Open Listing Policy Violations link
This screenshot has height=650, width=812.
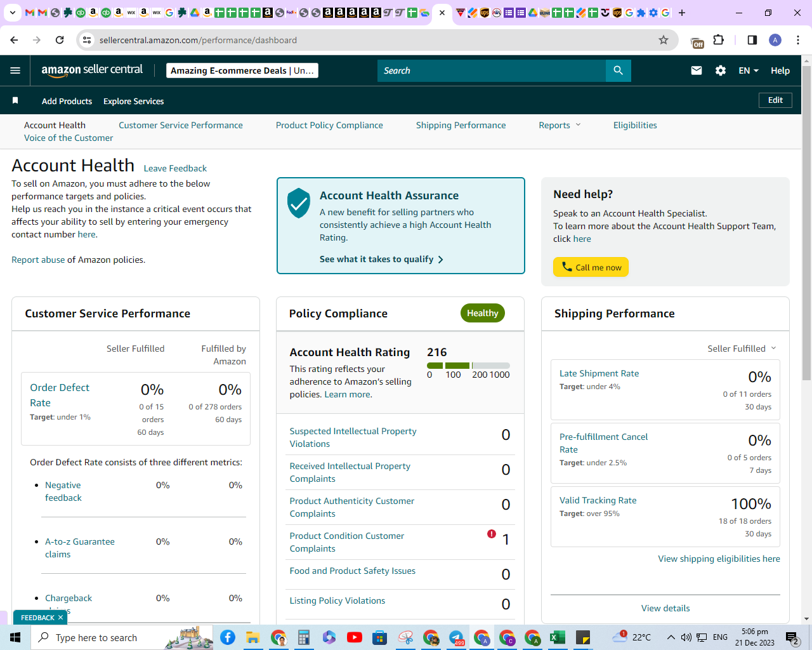[x=337, y=600]
